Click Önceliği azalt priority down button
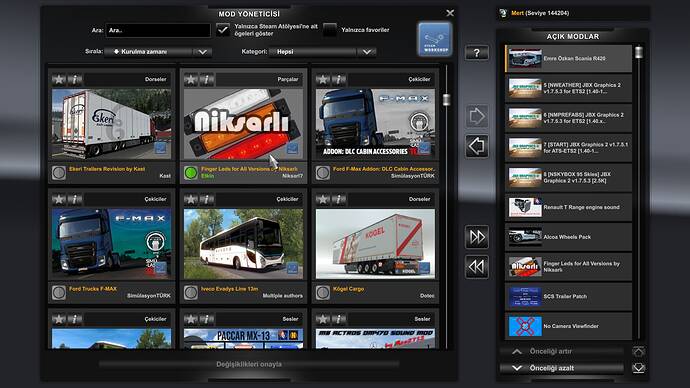The width and height of the screenshot is (690, 388). coord(562,368)
